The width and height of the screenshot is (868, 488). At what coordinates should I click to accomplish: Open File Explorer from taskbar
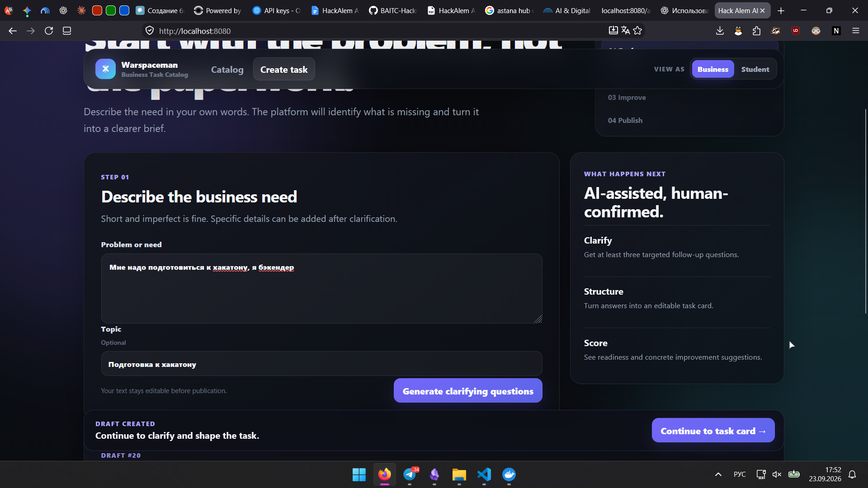click(x=459, y=474)
